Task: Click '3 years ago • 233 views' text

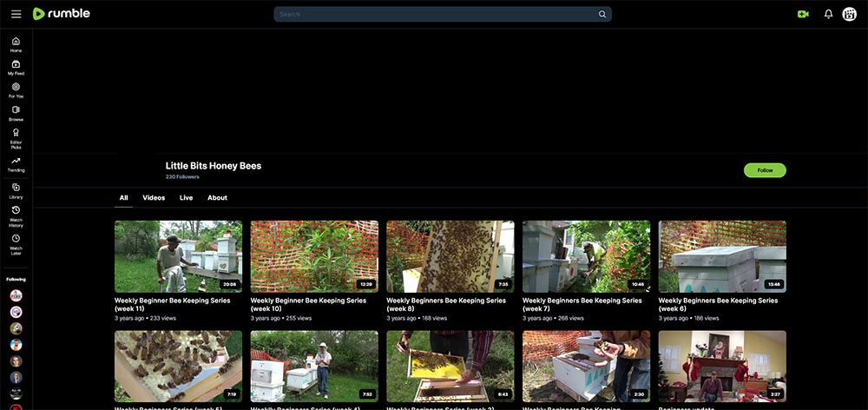Action: pyautogui.click(x=145, y=319)
